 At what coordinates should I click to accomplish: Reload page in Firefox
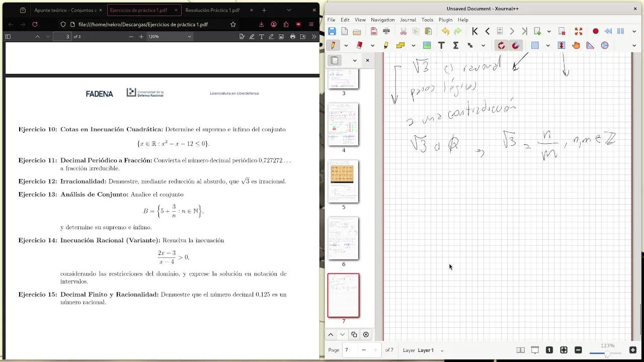click(35, 24)
